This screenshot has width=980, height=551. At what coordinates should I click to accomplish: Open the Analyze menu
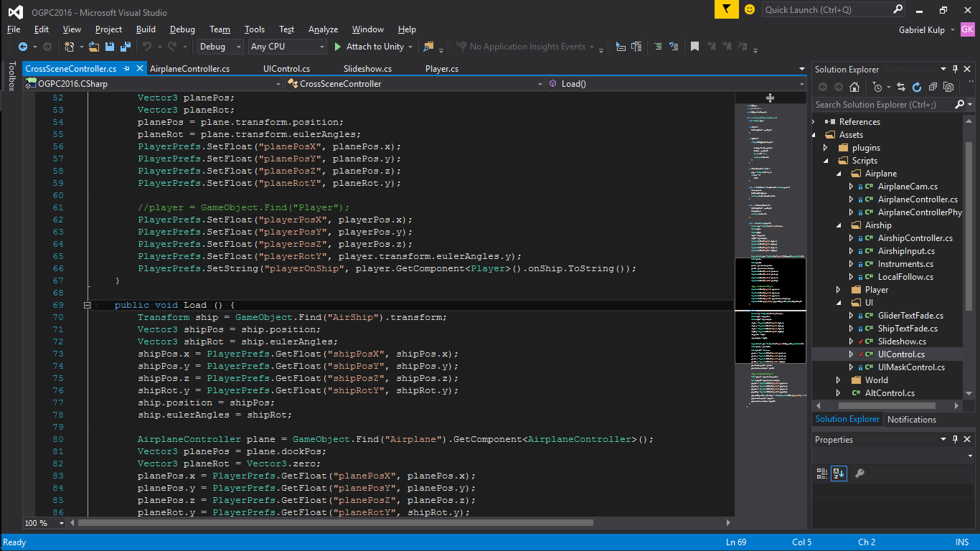[323, 29]
